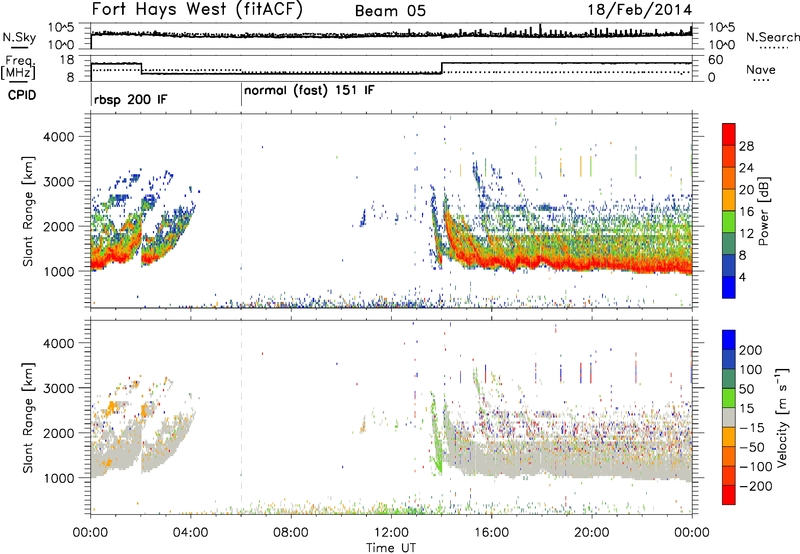Click the red -200 m/s velocity swatch
800x554 pixels.
tap(729, 495)
